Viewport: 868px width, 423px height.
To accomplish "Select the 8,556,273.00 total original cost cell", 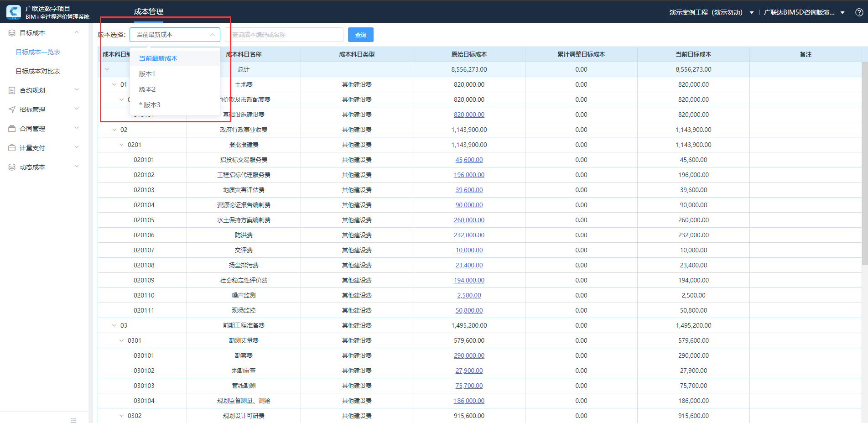I will coord(469,69).
